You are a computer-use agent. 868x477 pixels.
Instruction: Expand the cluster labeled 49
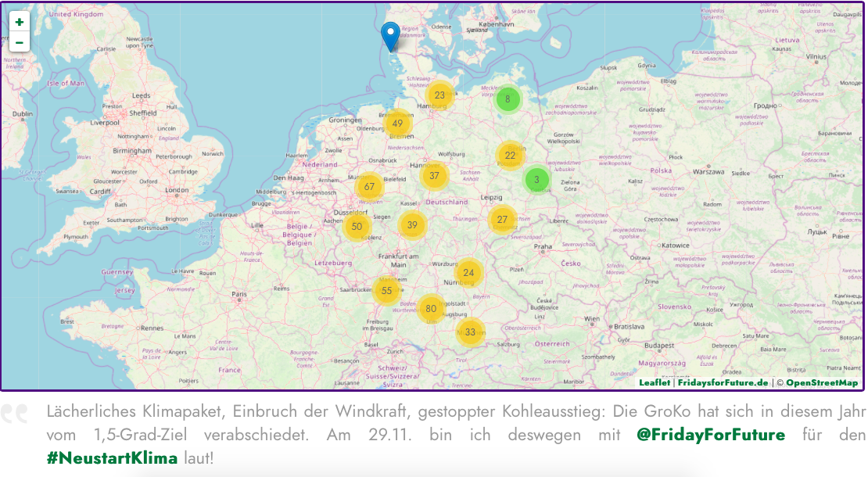pos(398,124)
